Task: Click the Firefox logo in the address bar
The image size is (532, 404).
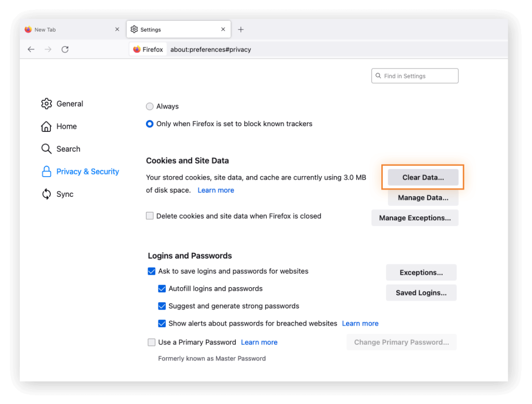Action: 137,49
